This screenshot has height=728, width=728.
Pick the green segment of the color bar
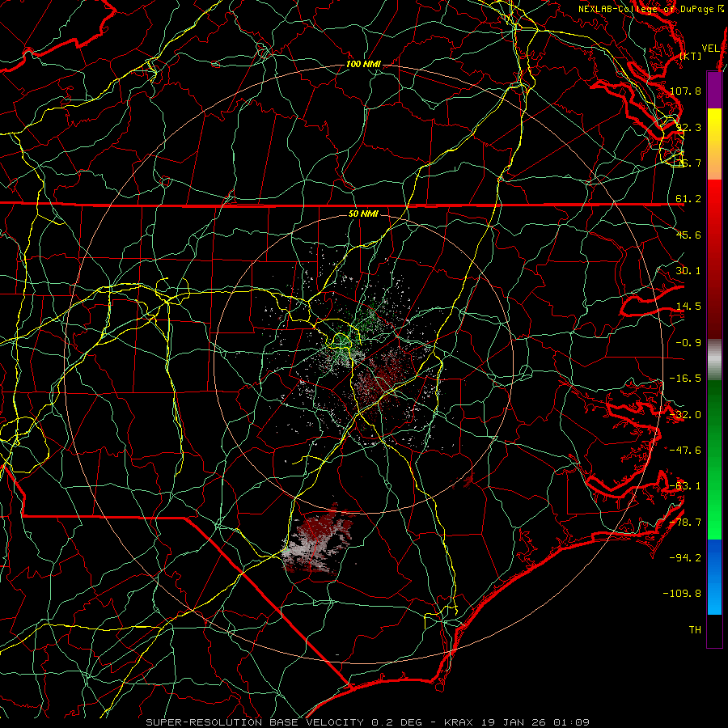714,459
